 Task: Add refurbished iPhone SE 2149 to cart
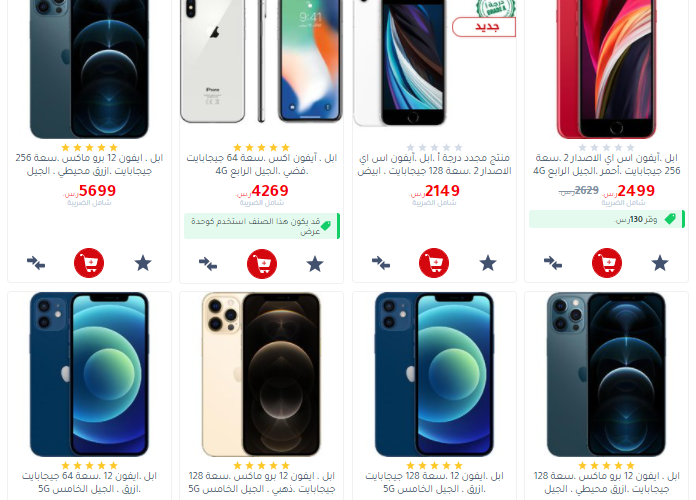[434, 263]
